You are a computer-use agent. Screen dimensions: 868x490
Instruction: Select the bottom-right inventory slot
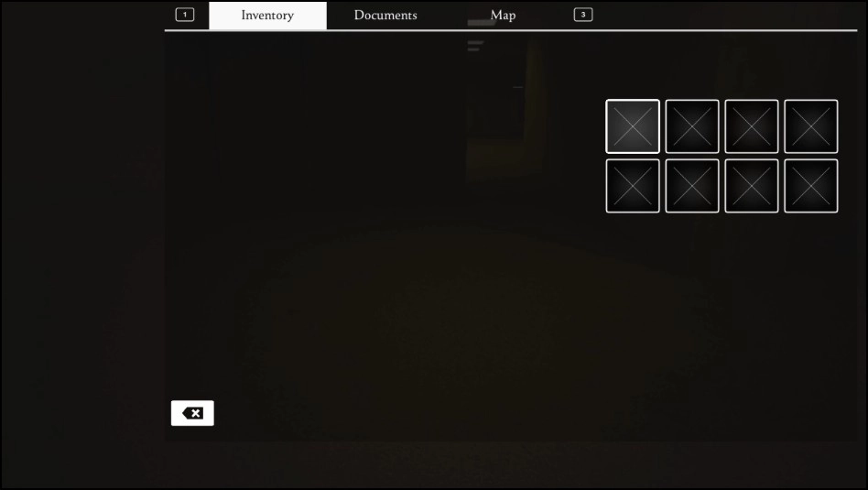coord(811,186)
